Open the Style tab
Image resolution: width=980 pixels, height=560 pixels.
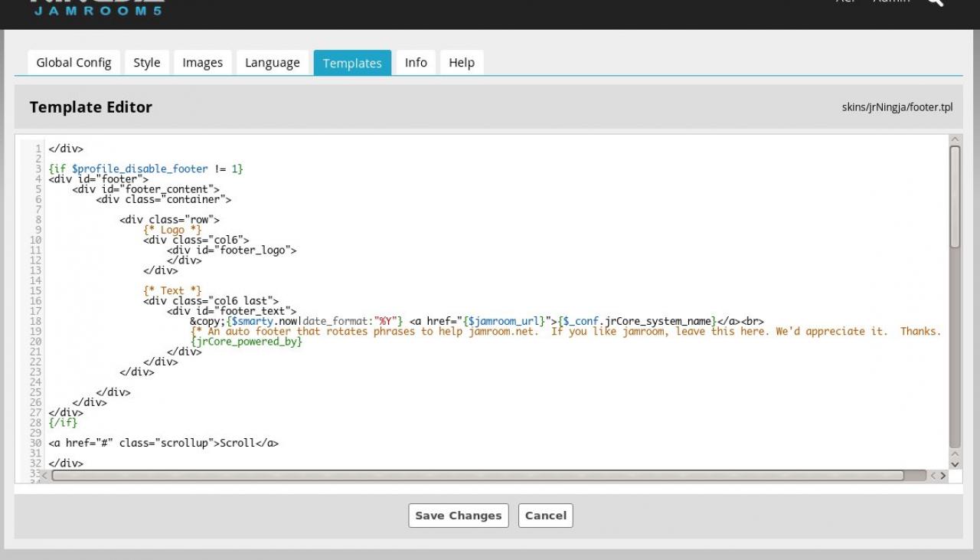(147, 63)
